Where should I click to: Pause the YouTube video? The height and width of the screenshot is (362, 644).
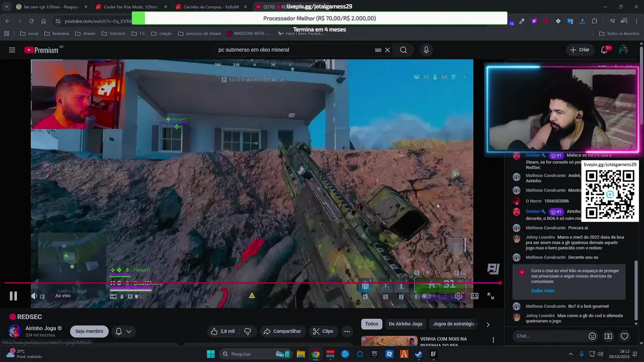pyautogui.click(x=14, y=296)
